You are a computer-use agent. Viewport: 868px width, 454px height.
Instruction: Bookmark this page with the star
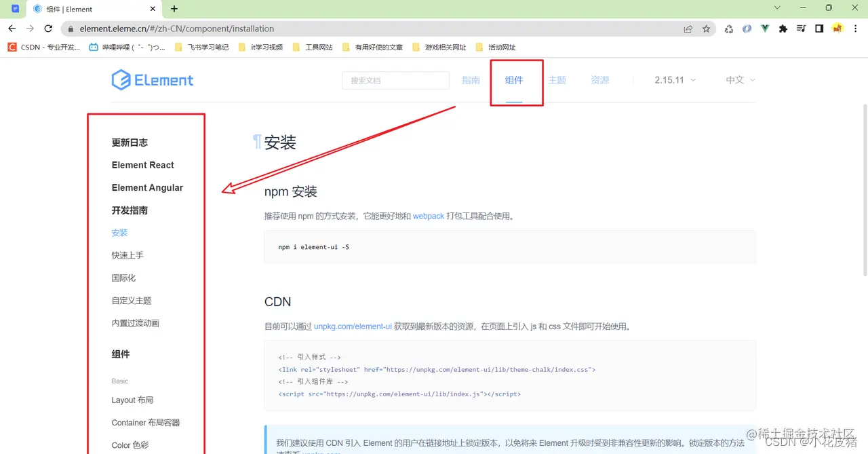707,29
